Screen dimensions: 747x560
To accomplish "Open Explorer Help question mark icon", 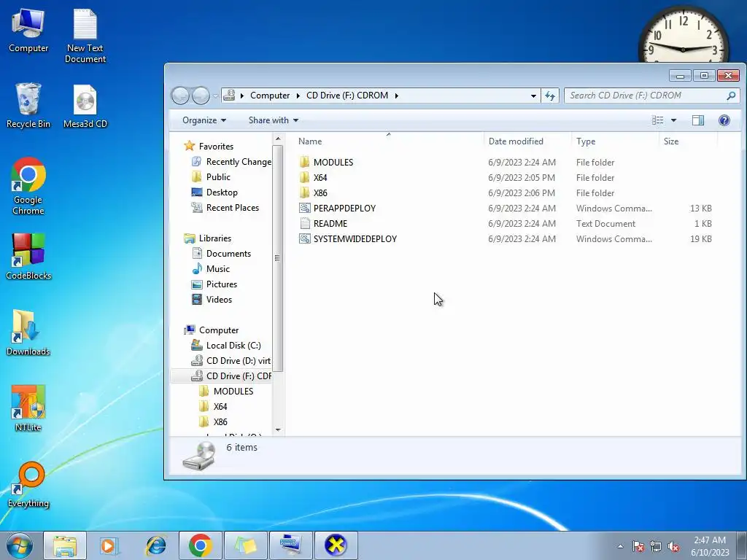I will [724, 120].
